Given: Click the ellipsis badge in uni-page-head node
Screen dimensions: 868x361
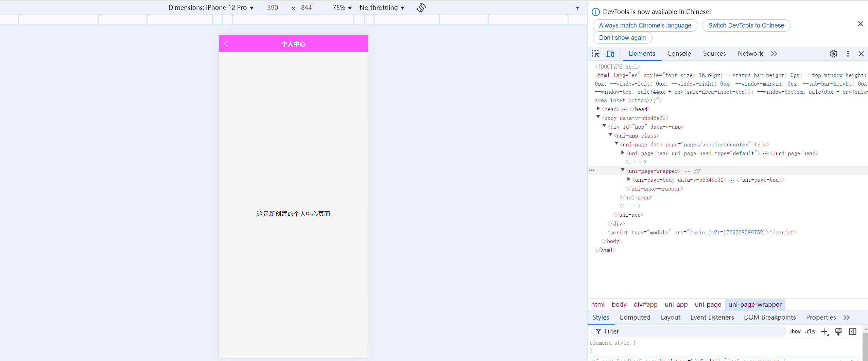Looking at the screenshot, I should coord(765,154).
